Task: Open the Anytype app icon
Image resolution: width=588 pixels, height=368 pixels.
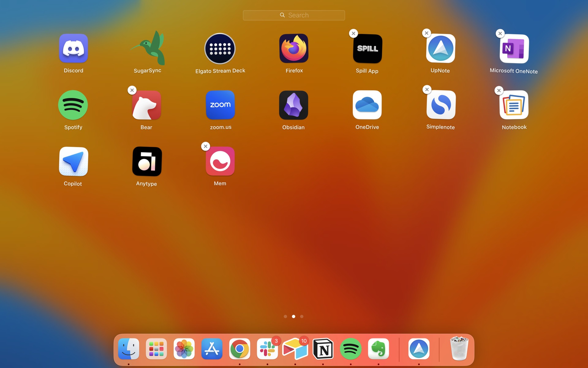Action: [x=147, y=162]
